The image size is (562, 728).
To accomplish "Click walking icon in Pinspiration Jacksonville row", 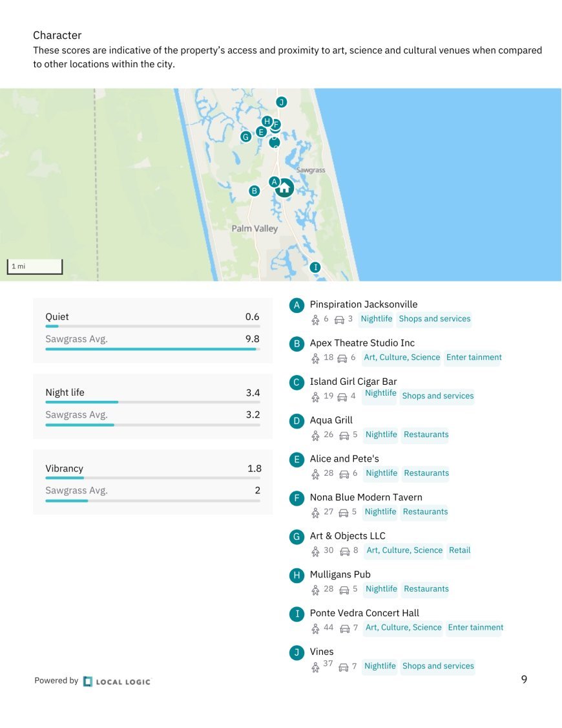I will (x=315, y=319).
